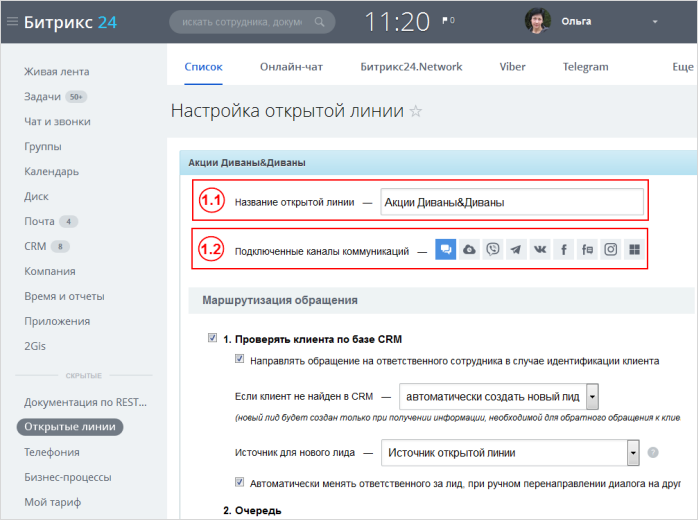The height and width of the screenshot is (520, 698).
Task: Click the search employees input field
Action: [x=252, y=22]
